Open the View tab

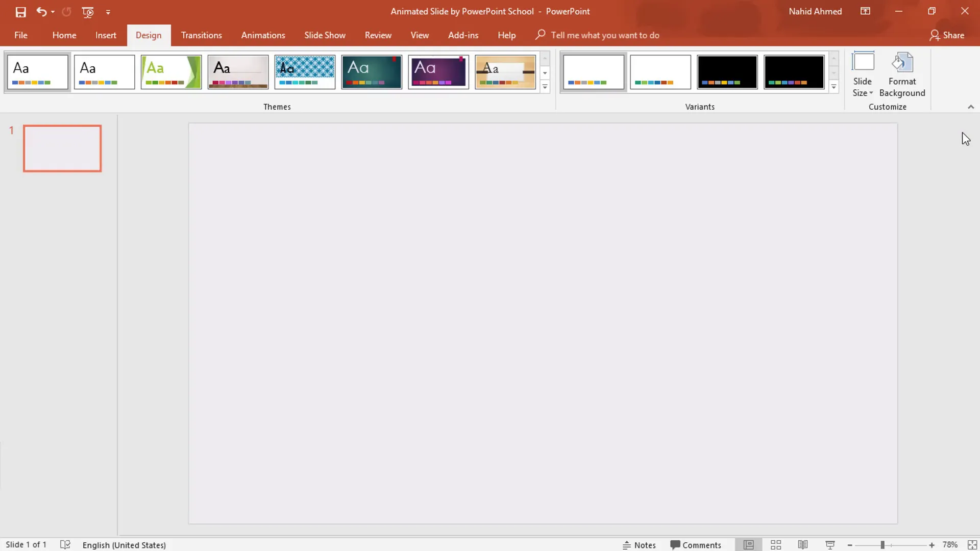[x=420, y=35]
